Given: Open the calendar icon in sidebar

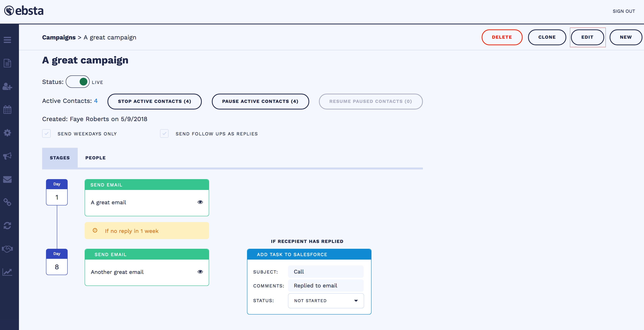Looking at the screenshot, I should point(7,110).
